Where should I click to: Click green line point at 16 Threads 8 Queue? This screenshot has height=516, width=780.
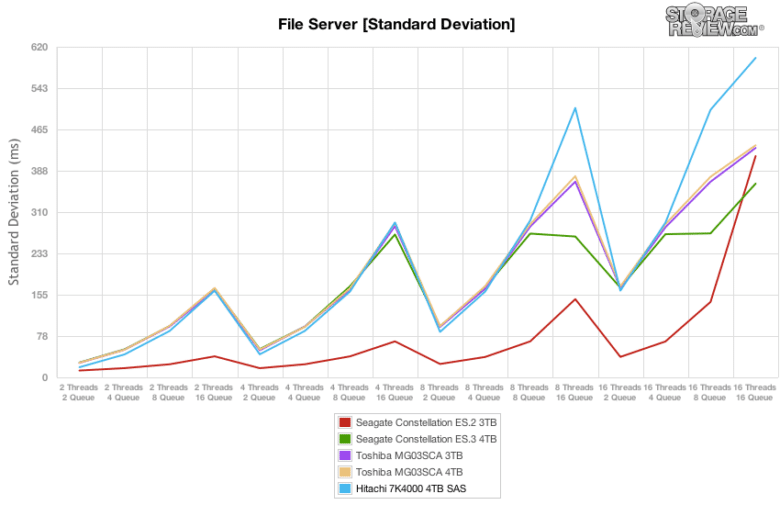click(710, 233)
